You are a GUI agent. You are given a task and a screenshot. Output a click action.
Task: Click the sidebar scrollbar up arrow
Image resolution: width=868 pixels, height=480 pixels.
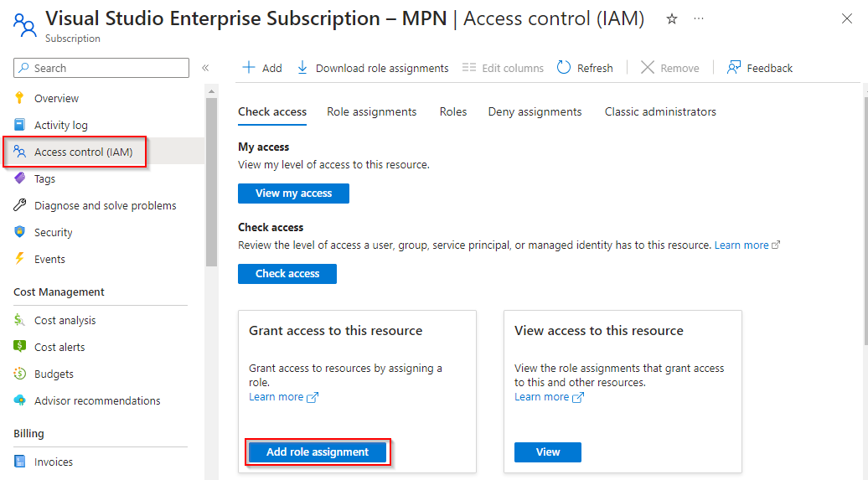point(211,91)
